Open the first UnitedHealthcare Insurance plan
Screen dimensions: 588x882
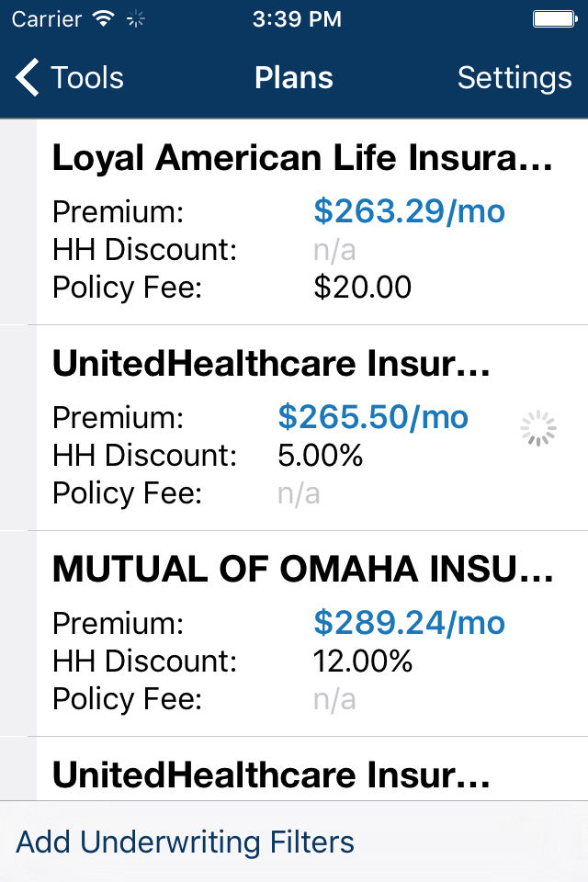point(271,365)
